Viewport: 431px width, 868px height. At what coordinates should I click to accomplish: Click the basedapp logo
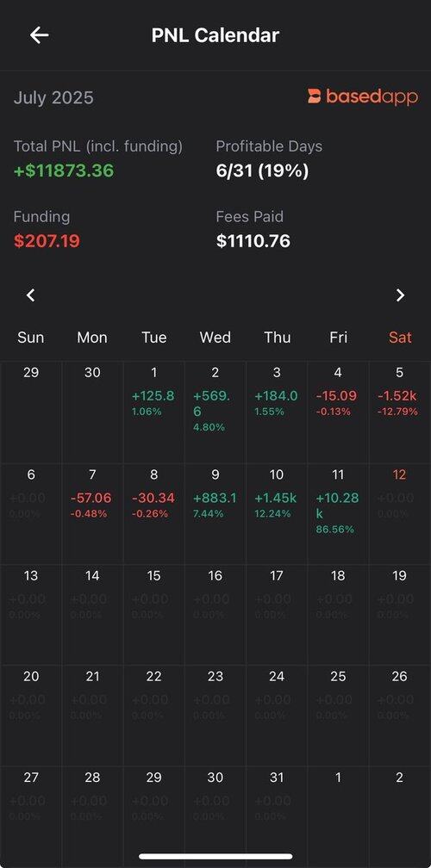tap(363, 96)
